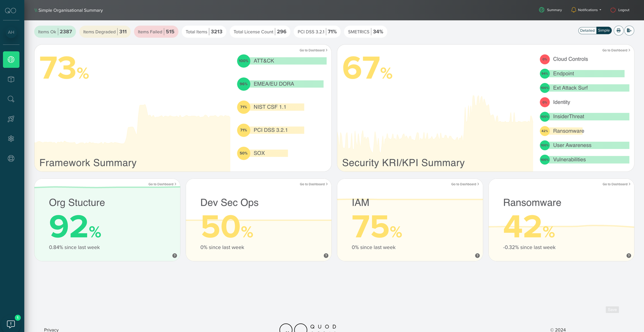Go to Dashboard from Framework Summary card
The width and height of the screenshot is (644, 332).
313,50
